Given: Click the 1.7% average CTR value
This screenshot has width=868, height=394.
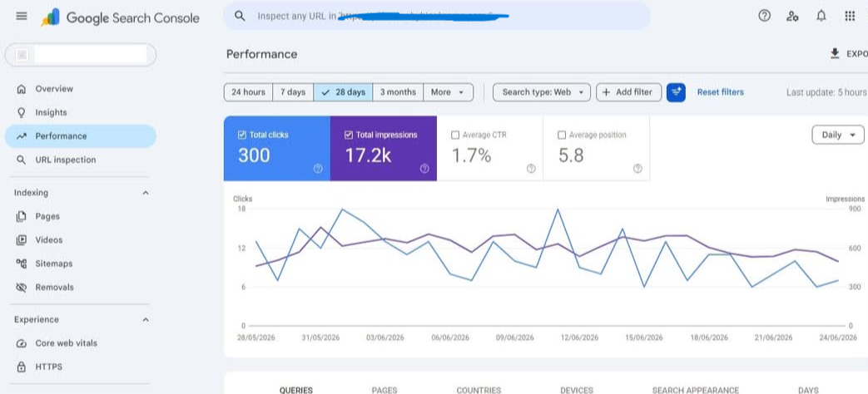Looking at the screenshot, I should (471, 155).
